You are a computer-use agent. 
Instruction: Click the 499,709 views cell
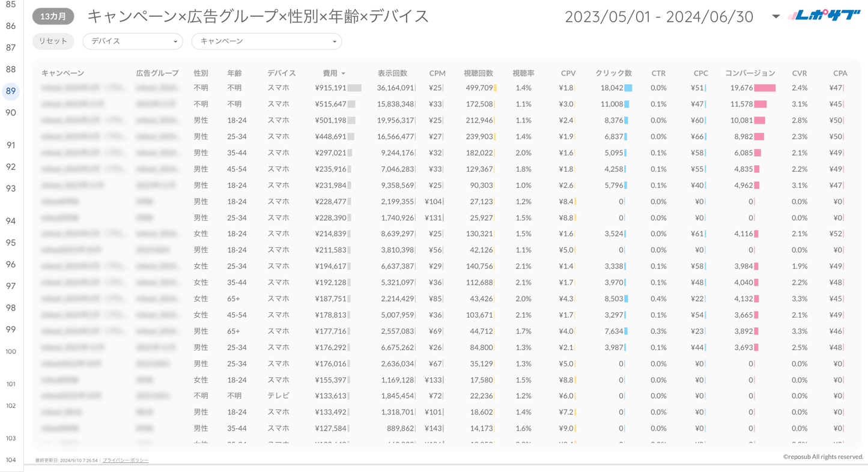(x=479, y=88)
